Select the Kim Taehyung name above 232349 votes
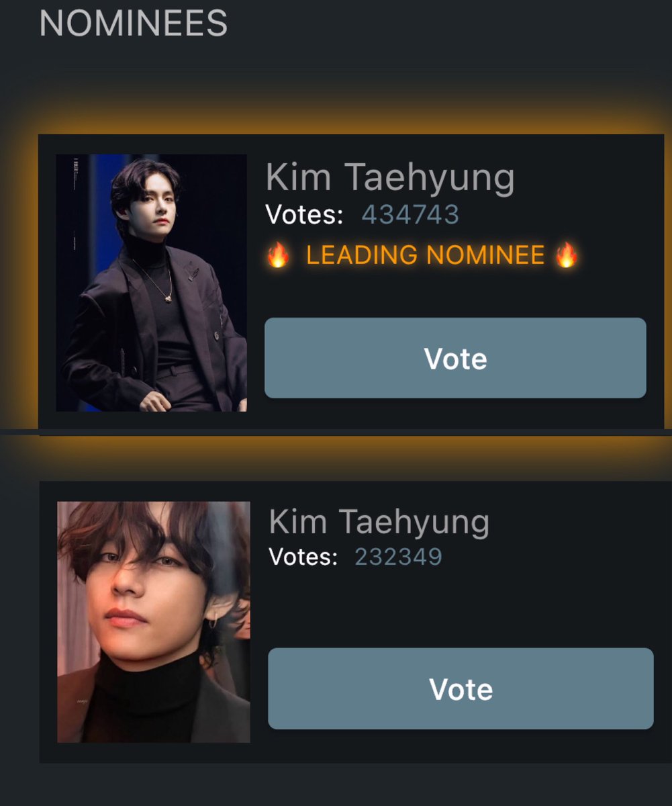The image size is (672, 806). [x=379, y=522]
